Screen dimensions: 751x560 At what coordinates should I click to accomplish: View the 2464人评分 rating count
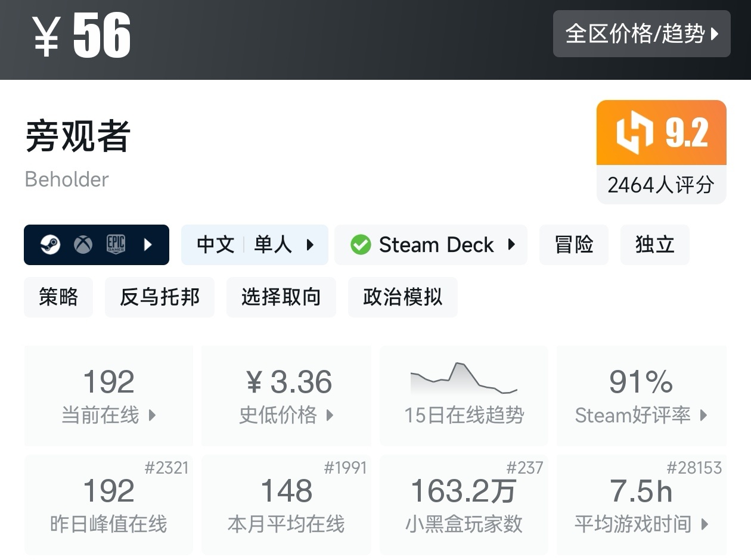[662, 185]
